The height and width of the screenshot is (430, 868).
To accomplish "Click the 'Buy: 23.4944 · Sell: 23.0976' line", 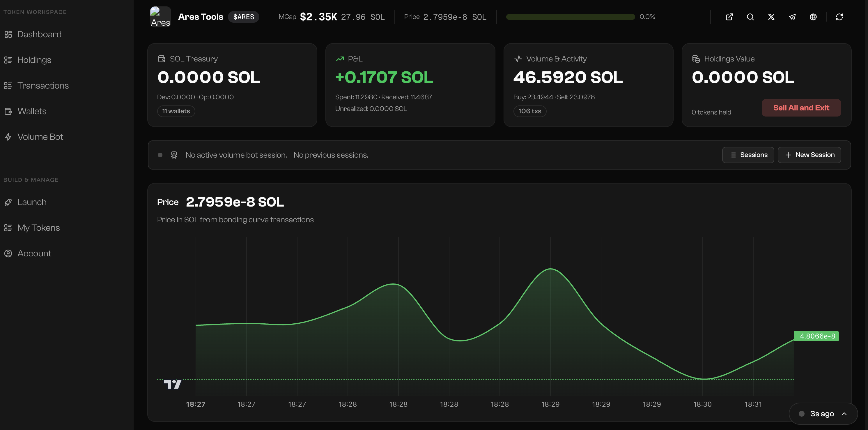I will tap(554, 97).
